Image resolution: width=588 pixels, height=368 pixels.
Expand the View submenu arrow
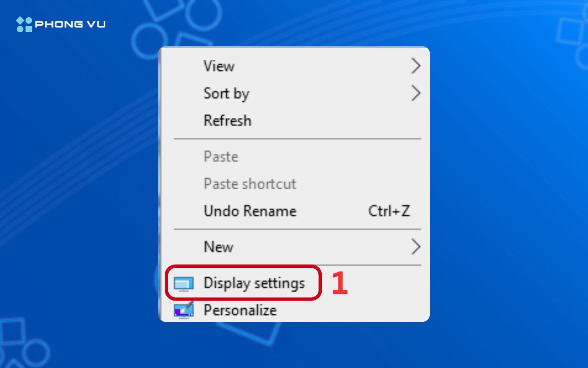[415, 66]
